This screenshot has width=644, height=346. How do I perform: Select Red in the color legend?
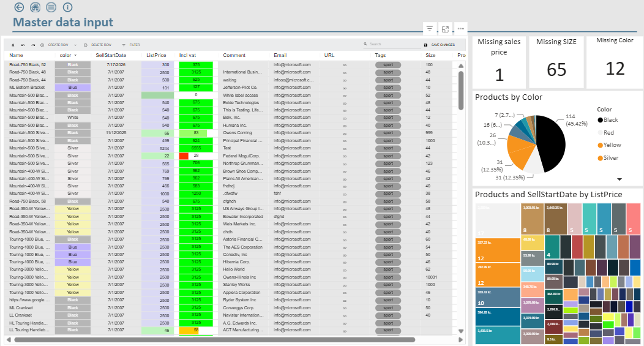(606, 133)
